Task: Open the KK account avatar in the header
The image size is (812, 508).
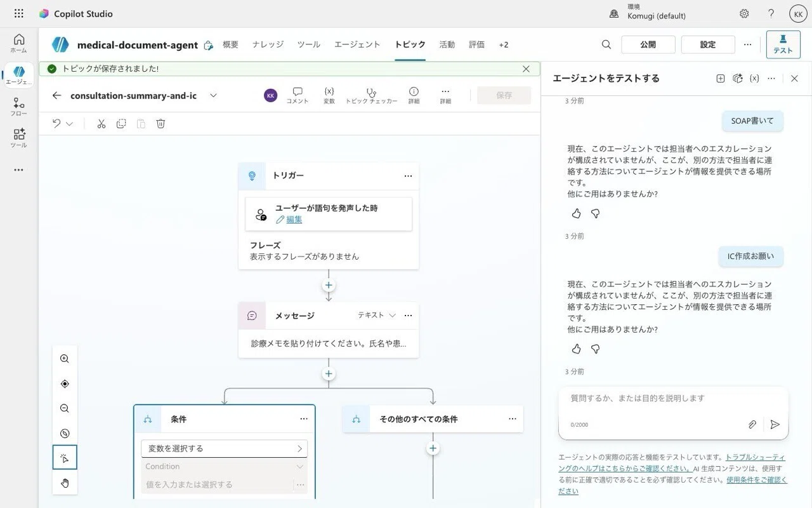Action: tap(798, 13)
